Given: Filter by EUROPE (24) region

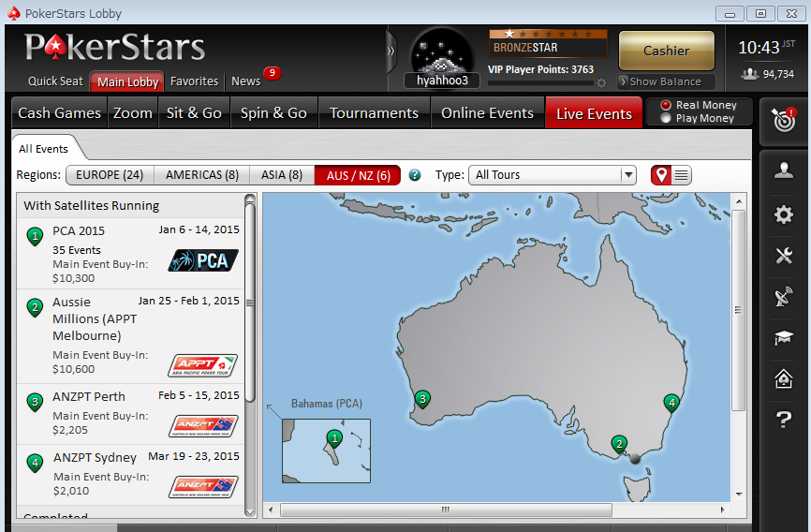Looking at the screenshot, I should (x=110, y=175).
